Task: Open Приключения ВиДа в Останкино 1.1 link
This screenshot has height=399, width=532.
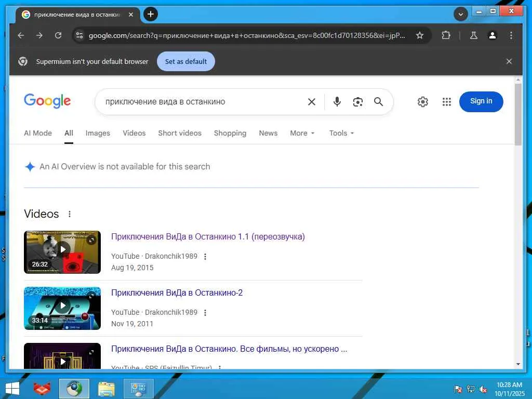Action: tap(208, 236)
